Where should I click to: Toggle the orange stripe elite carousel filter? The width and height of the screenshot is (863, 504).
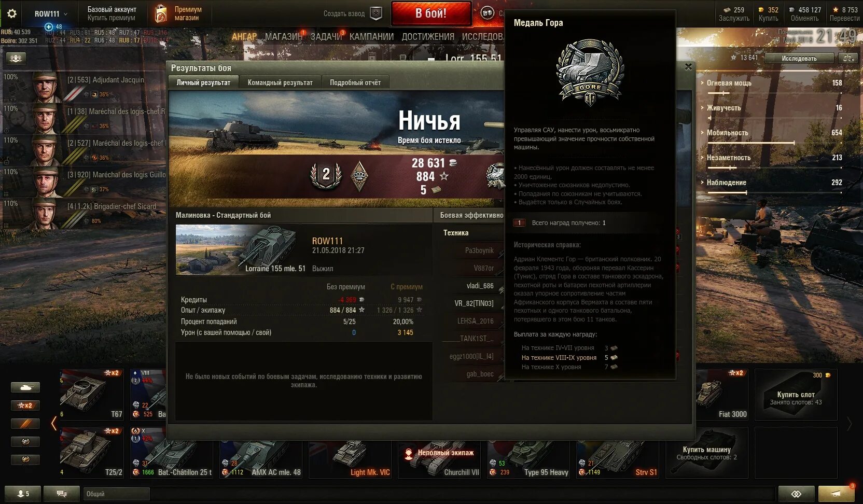tap(25, 424)
